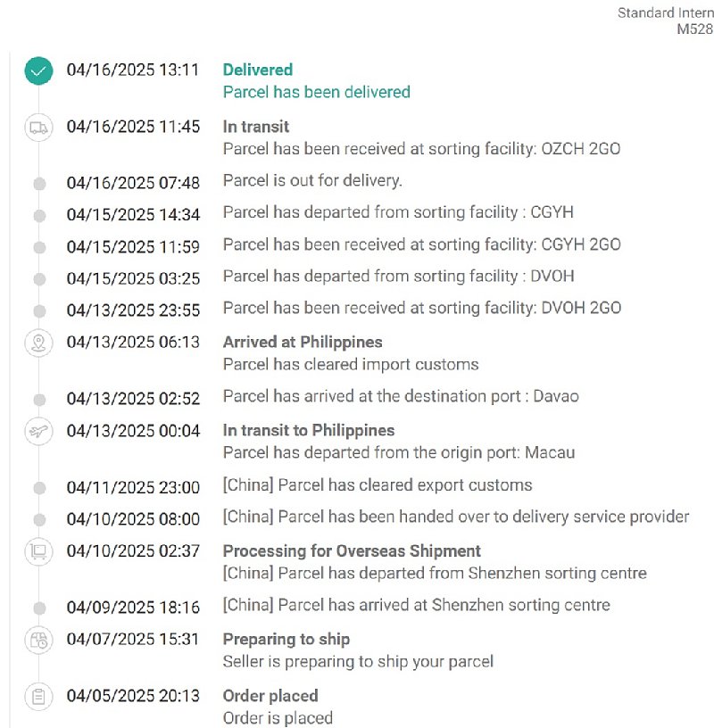Click the Arrived at Philippines heading
The height and width of the screenshot is (728, 714).
303,343
